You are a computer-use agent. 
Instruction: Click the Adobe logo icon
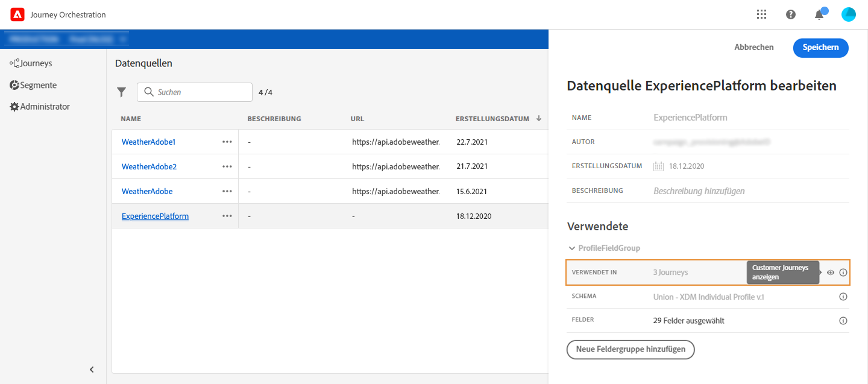pyautogui.click(x=17, y=14)
